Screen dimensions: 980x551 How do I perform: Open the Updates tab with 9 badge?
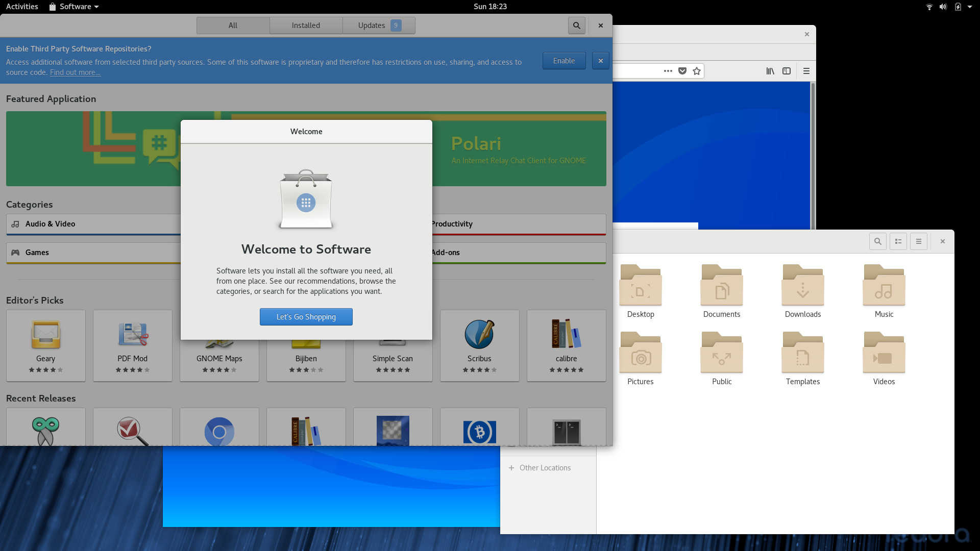[x=379, y=26]
